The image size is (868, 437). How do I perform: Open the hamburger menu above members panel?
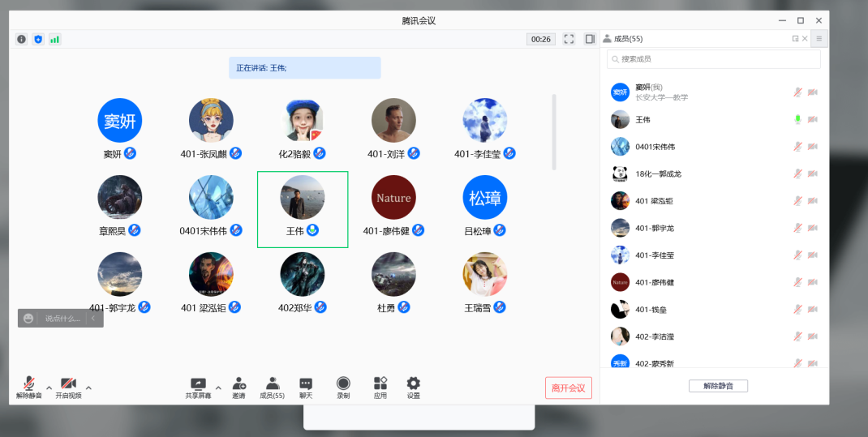click(819, 39)
